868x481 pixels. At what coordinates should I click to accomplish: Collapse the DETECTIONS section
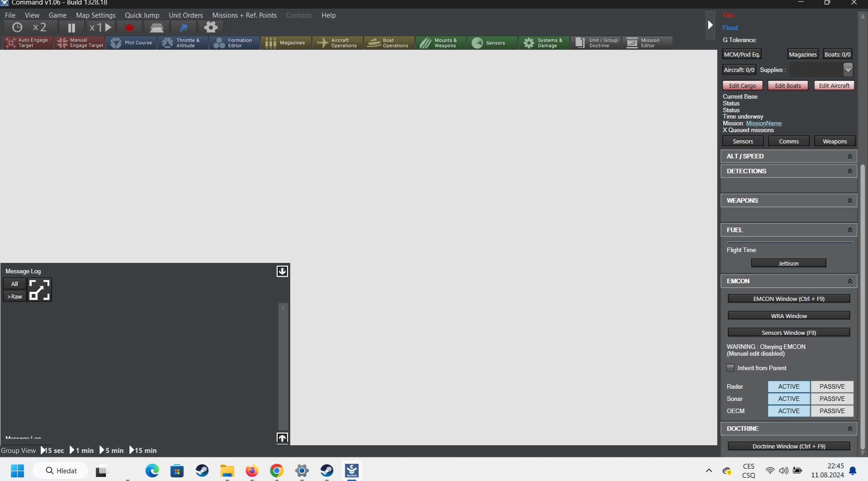click(850, 171)
